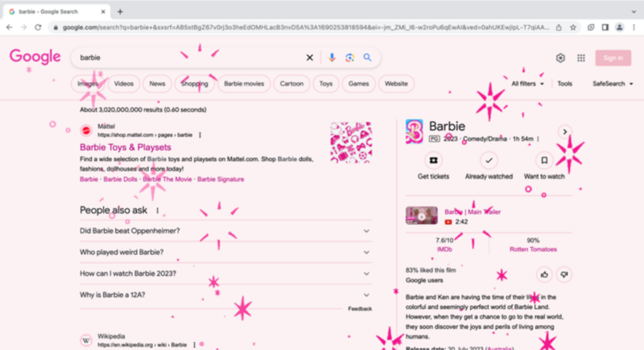Click the Google logo
Image resolution: width=644 pixels, height=350 pixels.
click(x=35, y=56)
